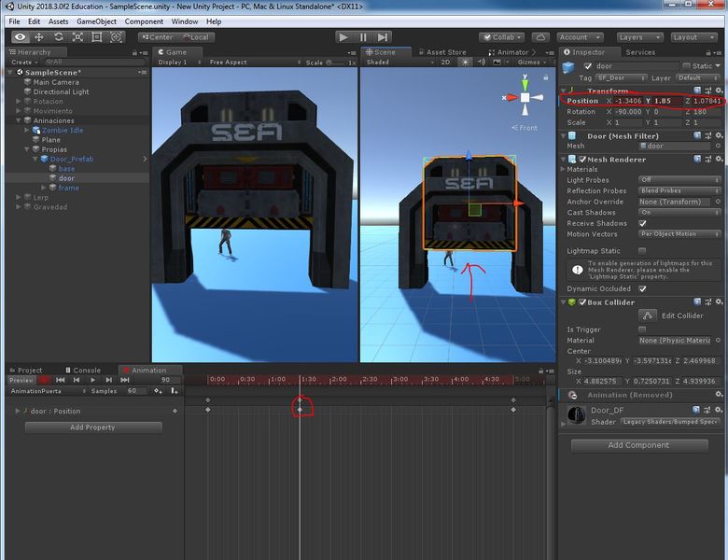
Task: Expand Materials in Mesh Renderer
Action: pyautogui.click(x=563, y=170)
